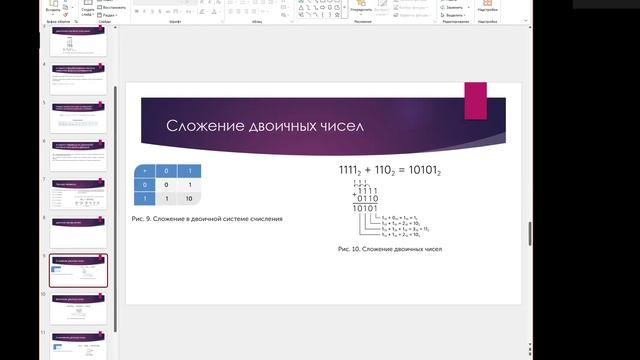The width and height of the screenshot is (640, 360).
Task: Select slide 5 thumbnail
Action: pyautogui.click(x=78, y=117)
